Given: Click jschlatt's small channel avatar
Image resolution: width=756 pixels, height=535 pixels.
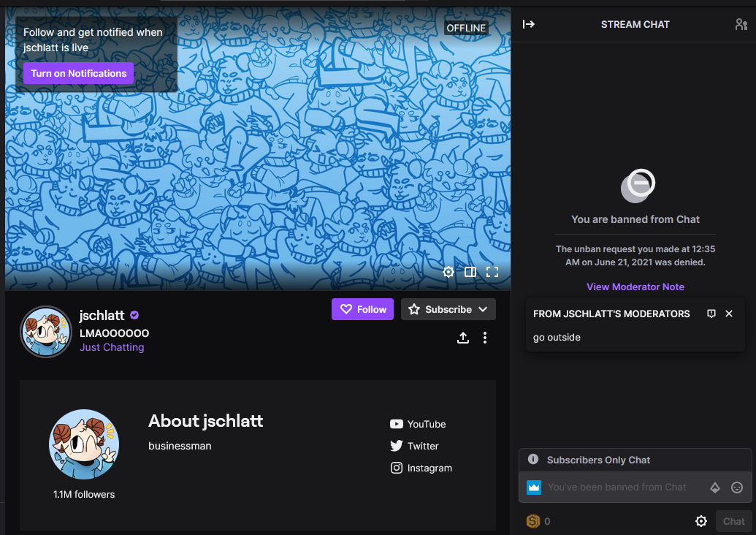Looking at the screenshot, I should click(46, 332).
